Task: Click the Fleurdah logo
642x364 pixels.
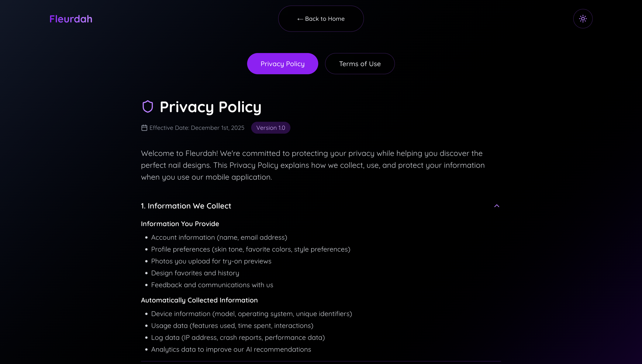Action: click(x=71, y=19)
